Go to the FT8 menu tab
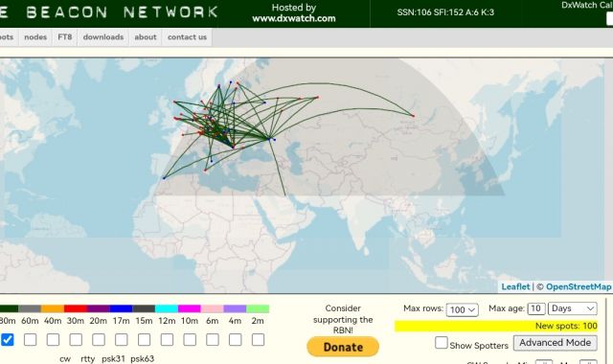Screen dimensions: 613x364 (x=65, y=37)
